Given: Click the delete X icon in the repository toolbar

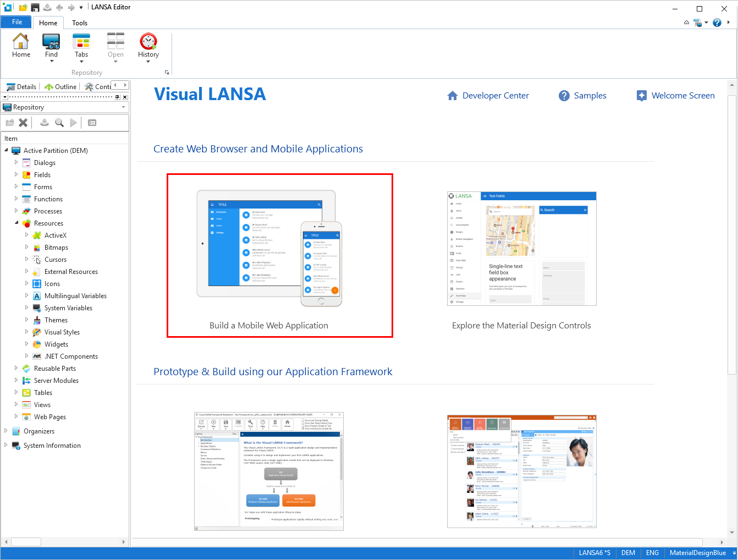Looking at the screenshot, I should click(23, 123).
